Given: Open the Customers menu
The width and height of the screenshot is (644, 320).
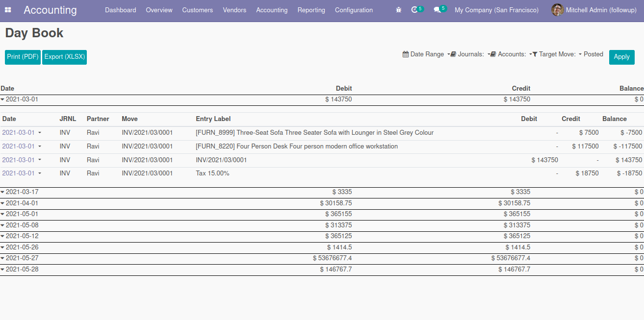Looking at the screenshot, I should tap(197, 10).
